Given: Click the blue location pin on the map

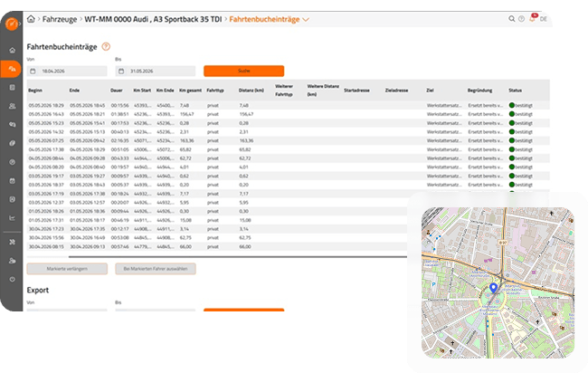Looking at the screenshot, I should (x=494, y=288).
